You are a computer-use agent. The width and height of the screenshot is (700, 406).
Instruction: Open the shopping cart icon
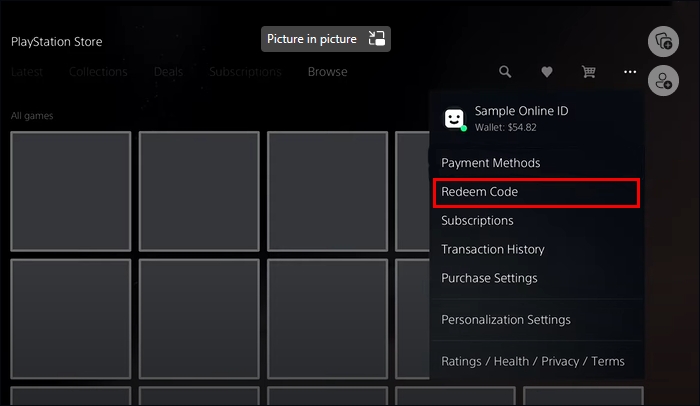pyautogui.click(x=589, y=72)
